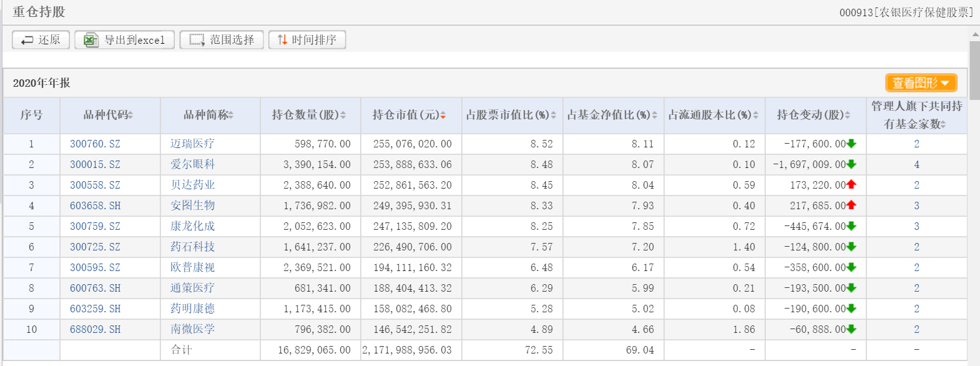Open 贝达药业 stock name link

(x=192, y=185)
